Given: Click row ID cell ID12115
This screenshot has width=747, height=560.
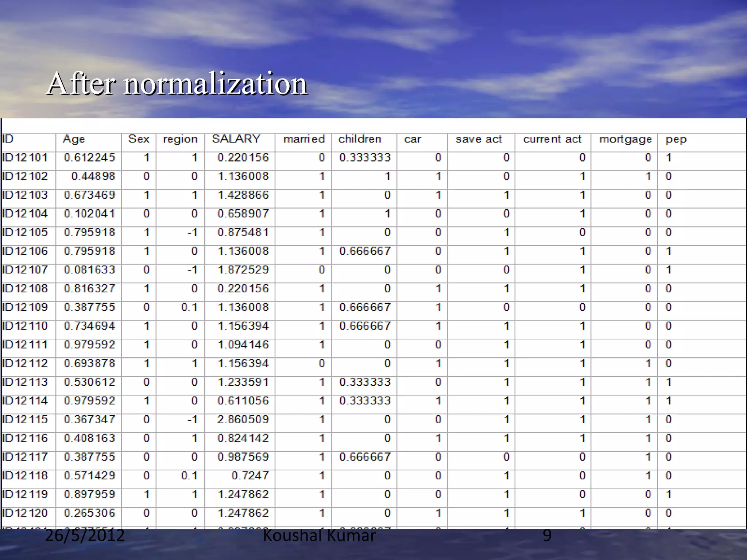Looking at the screenshot, I should tap(25, 420).
